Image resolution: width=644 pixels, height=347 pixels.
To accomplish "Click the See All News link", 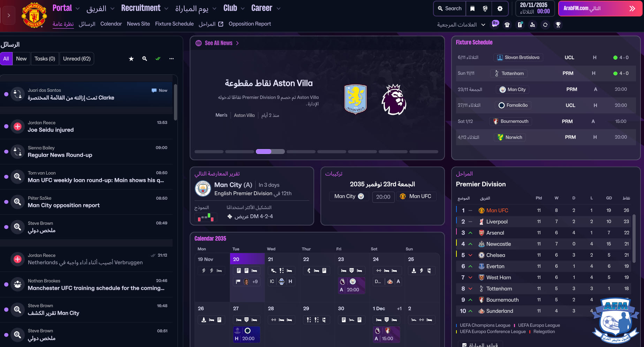I will tap(218, 43).
